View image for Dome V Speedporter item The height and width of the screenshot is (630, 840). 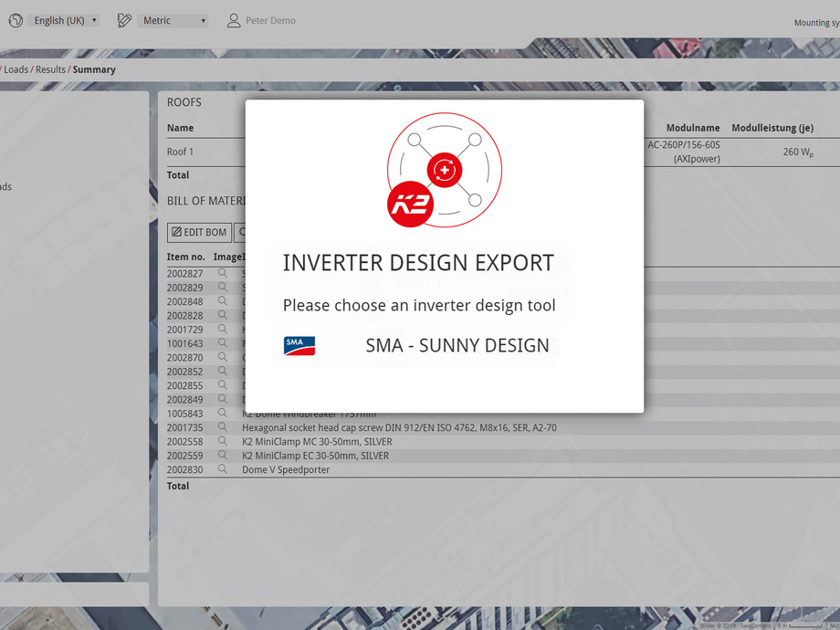click(x=222, y=469)
